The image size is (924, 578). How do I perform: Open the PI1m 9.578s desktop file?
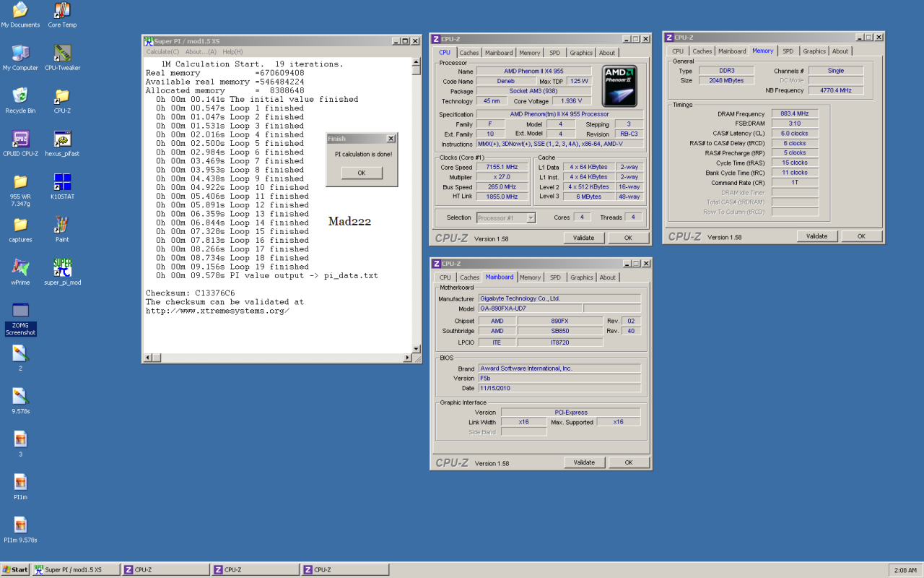point(20,529)
